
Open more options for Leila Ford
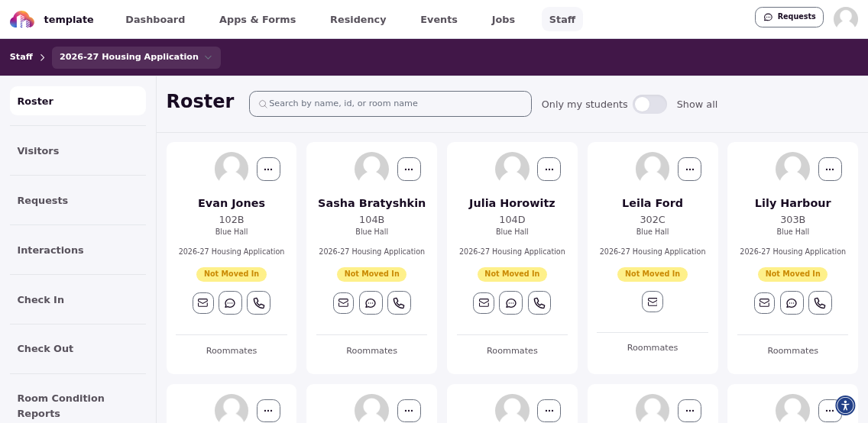tap(690, 170)
